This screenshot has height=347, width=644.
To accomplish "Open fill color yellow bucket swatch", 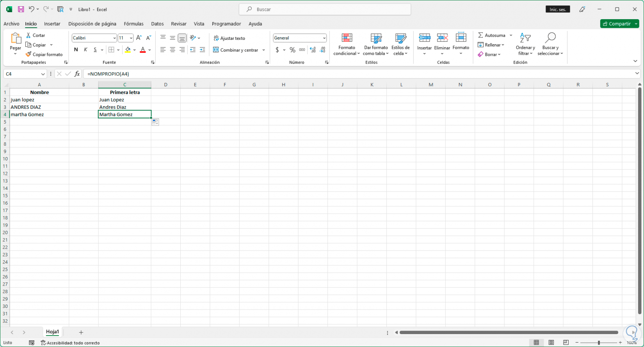I will (128, 50).
